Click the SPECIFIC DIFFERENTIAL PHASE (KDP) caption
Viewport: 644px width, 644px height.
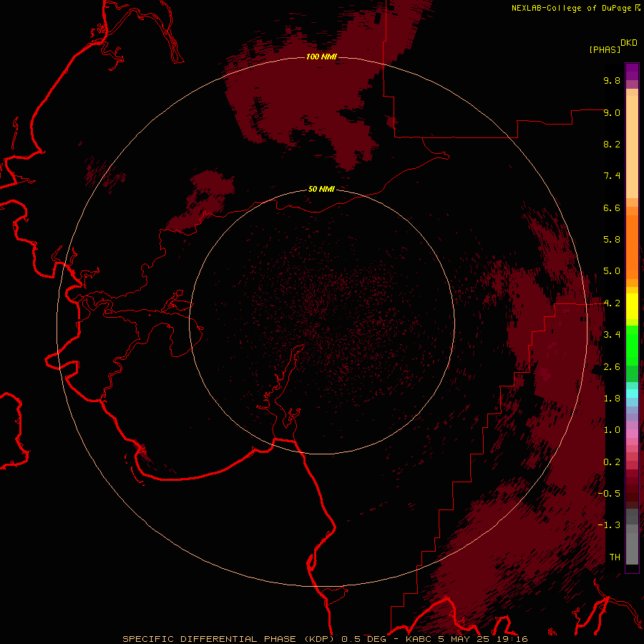pos(228,639)
